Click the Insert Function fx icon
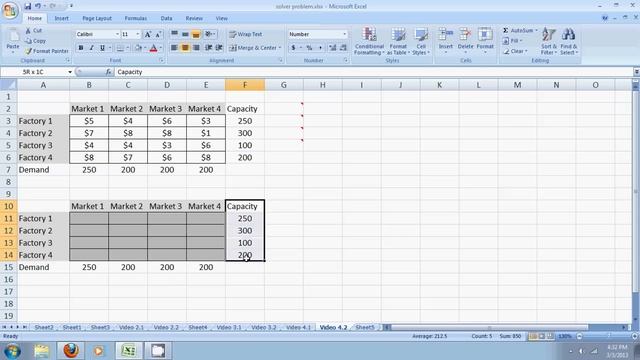The height and width of the screenshot is (360, 640). (109, 72)
